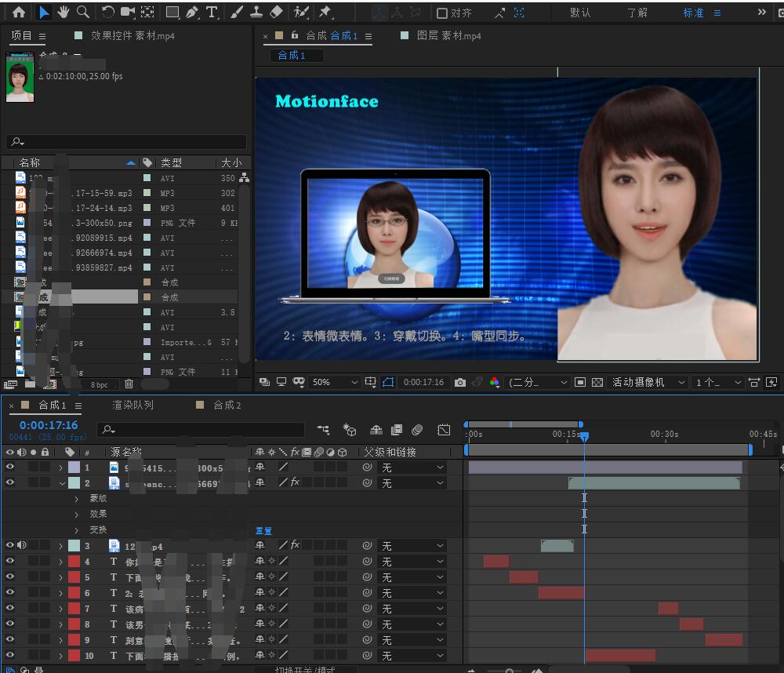Expand the 变换 property group
Screen dimensions: 784x673
(x=77, y=530)
